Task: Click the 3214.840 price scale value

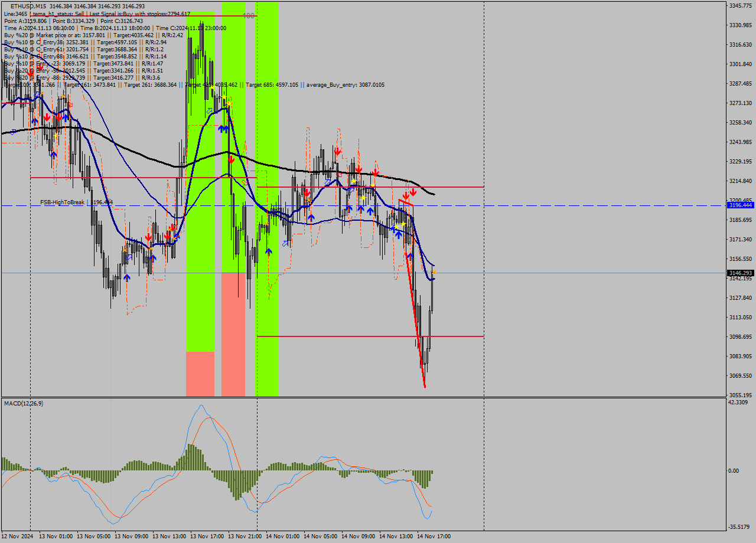Action: [x=740, y=181]
